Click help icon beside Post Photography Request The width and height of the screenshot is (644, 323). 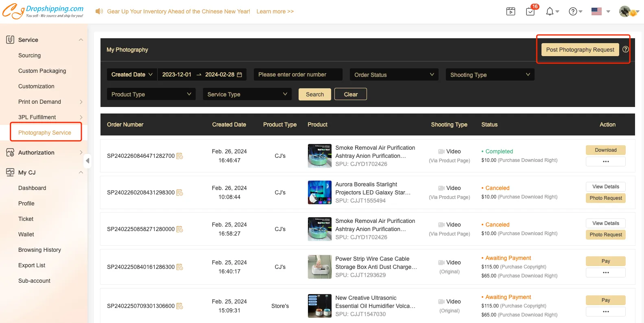pyautogui.click(x=626, y=49)
